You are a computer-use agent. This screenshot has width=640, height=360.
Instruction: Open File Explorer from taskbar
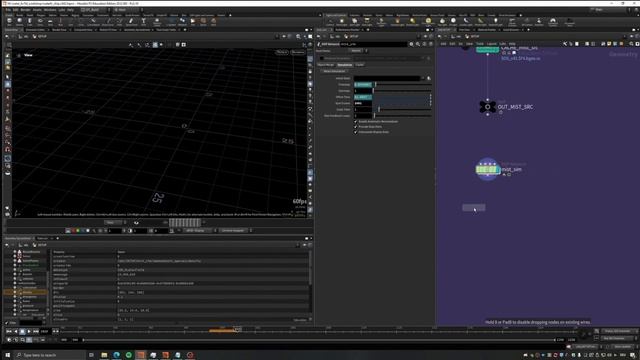[104, 355]
